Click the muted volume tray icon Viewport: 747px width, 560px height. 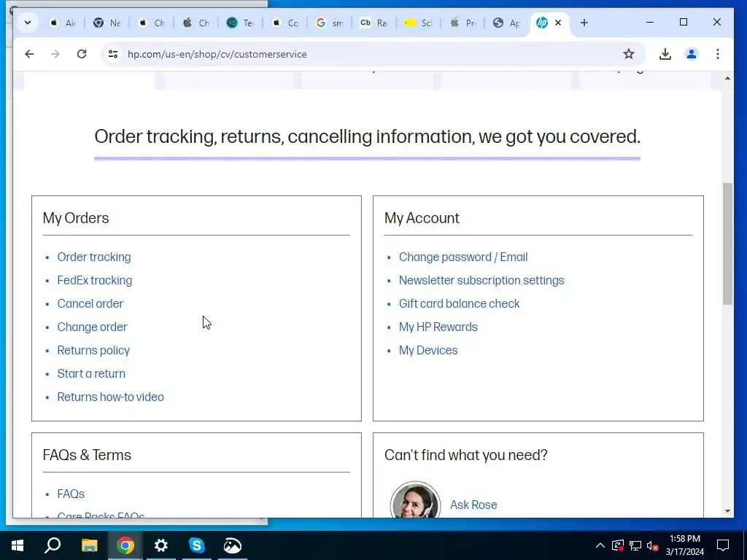click(x=653, y=545)
